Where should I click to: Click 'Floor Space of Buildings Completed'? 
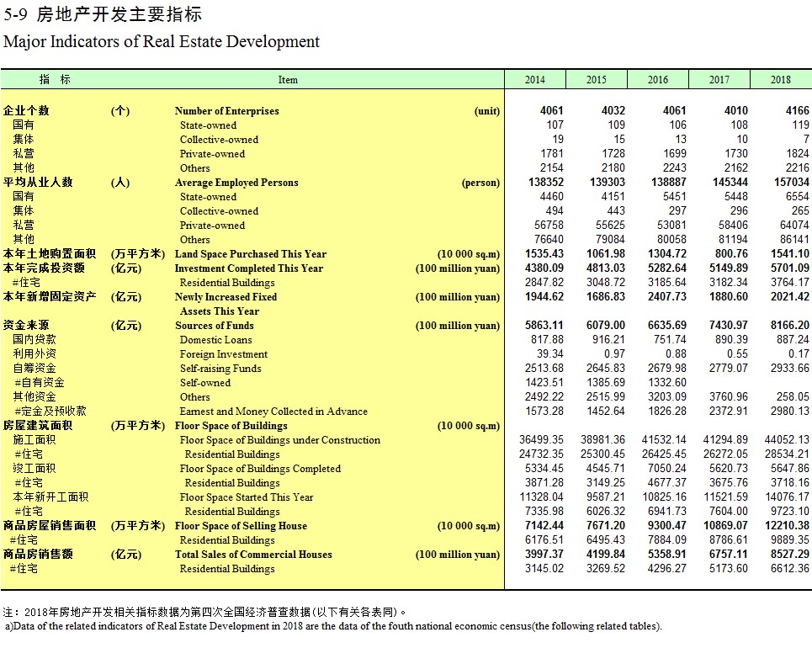tap(261, 468)
